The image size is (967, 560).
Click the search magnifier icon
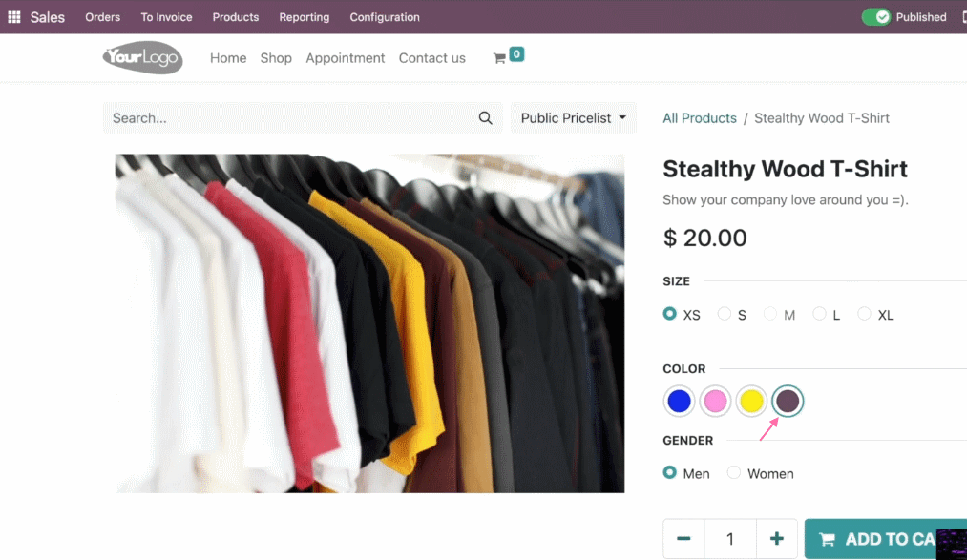point(485,117)
